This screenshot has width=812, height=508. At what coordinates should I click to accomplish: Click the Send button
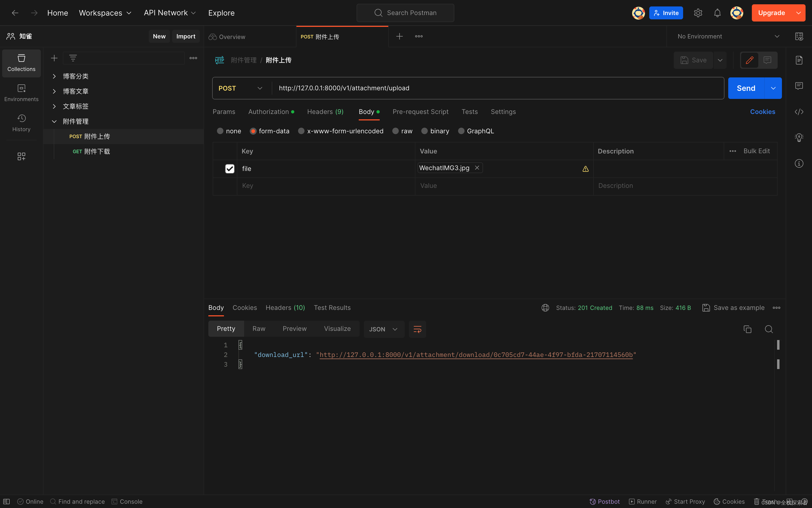(x=746, y=88)
